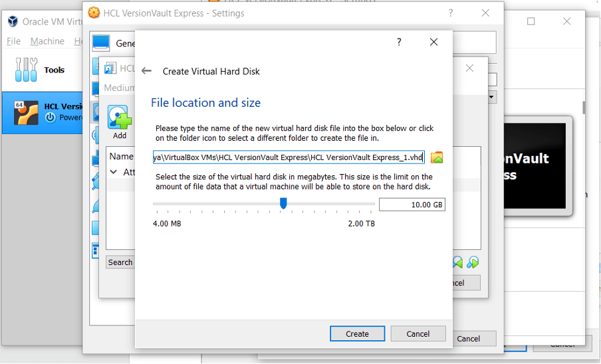Click the search previous match icon

click(x=457, y=262)
